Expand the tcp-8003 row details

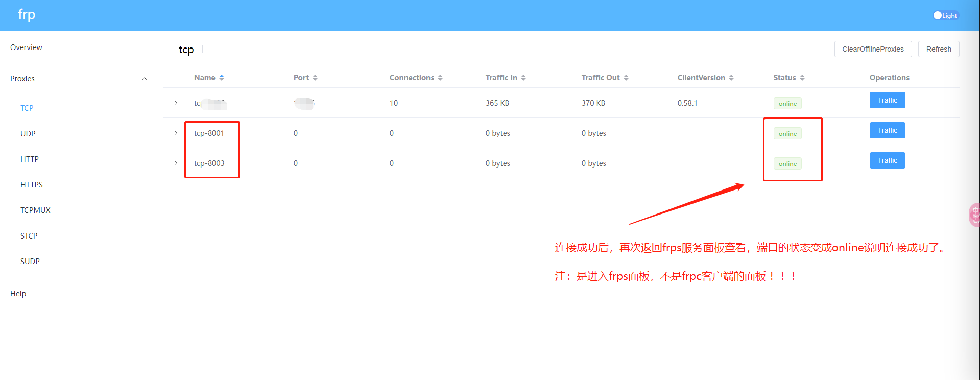point(176,163)
